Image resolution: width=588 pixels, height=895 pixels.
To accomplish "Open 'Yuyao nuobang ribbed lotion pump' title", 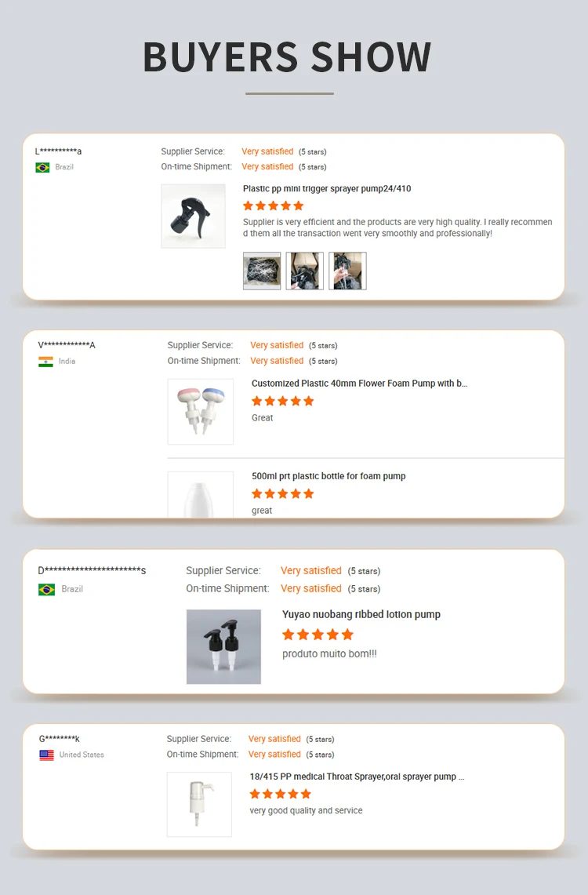I will [x=361, y=615].
